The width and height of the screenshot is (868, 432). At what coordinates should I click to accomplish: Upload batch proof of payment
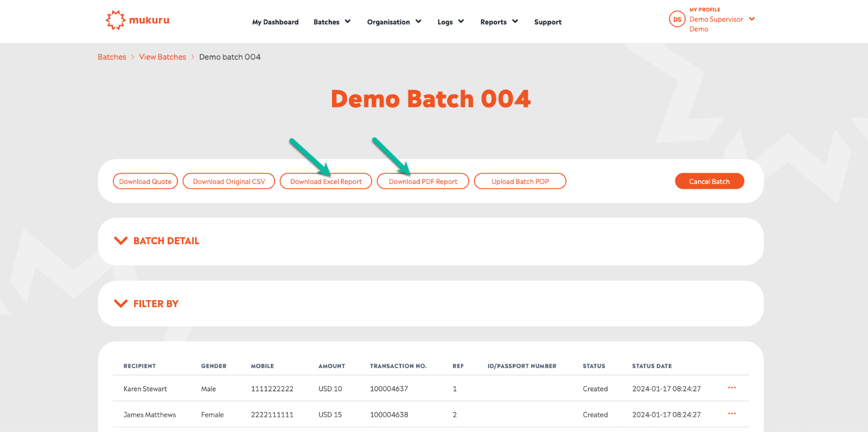pos(520,181)
